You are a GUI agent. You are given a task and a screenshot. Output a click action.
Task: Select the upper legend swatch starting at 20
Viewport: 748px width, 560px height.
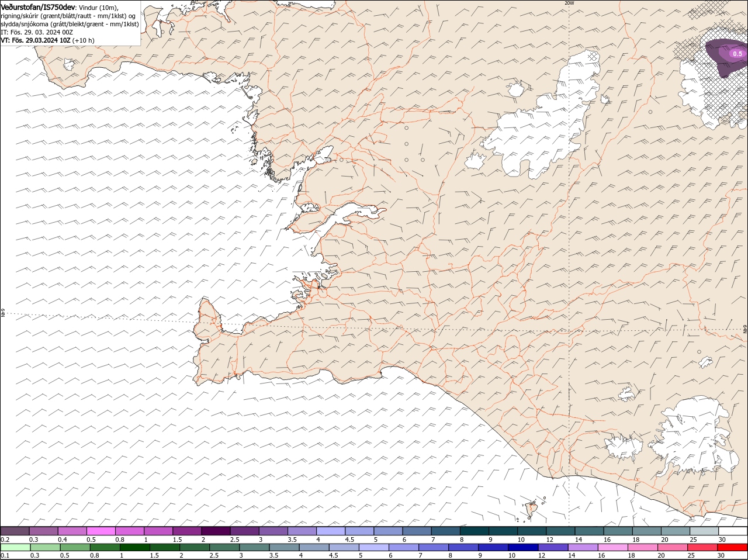tap(676, 531)
